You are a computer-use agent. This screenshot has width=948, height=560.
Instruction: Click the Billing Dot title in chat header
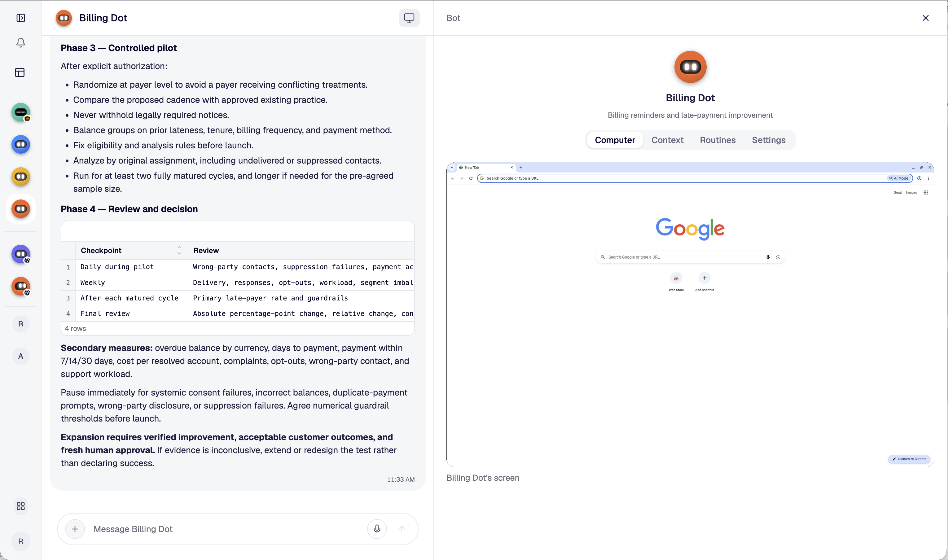pyautogui.click(x=103, y=18)
